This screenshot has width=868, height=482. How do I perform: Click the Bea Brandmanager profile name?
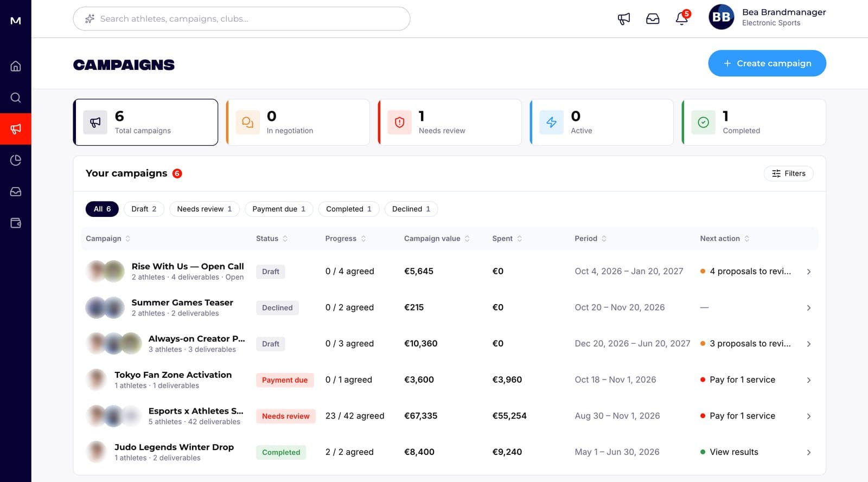click(x=784, y=12)
